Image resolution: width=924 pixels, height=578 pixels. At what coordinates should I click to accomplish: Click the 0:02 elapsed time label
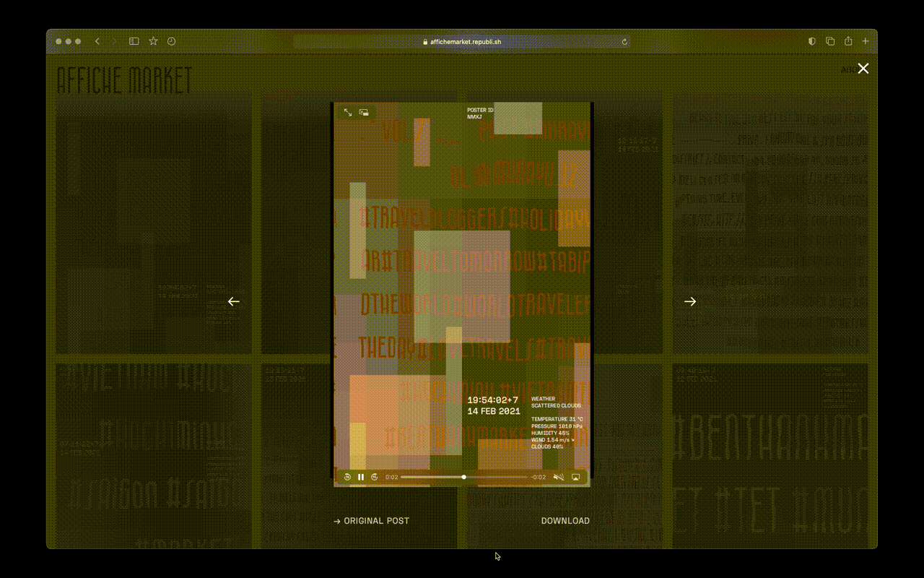pyautogui.click(x=392, y=477)
